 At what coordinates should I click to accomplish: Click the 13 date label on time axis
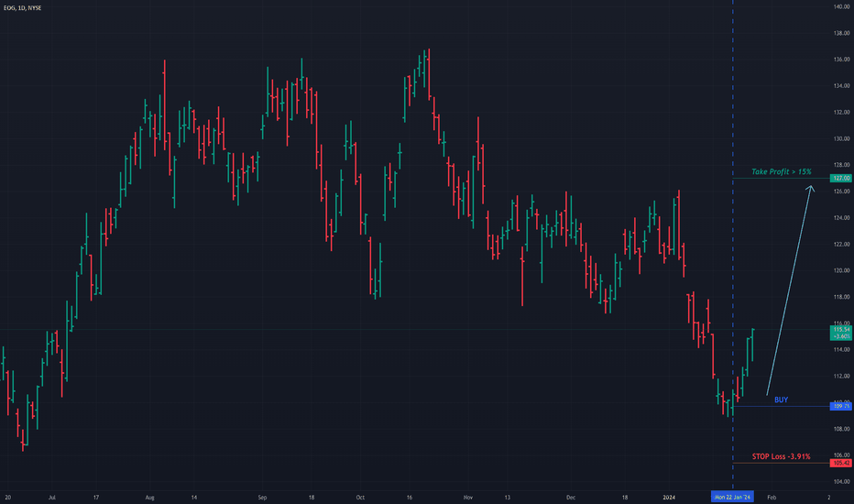[507, 498]
